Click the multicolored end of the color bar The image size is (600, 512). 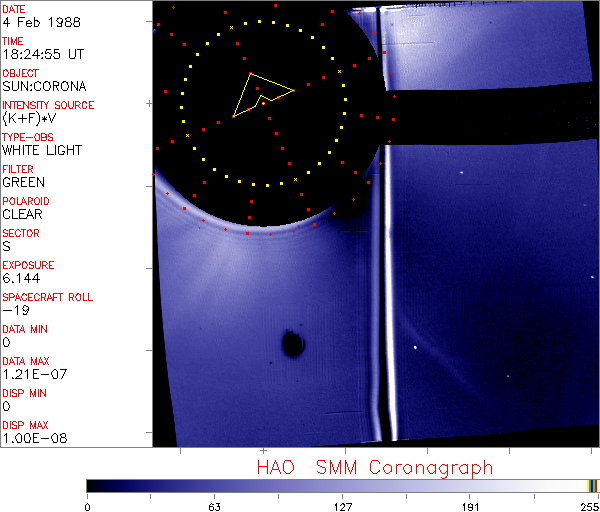(x=593, y=485)
